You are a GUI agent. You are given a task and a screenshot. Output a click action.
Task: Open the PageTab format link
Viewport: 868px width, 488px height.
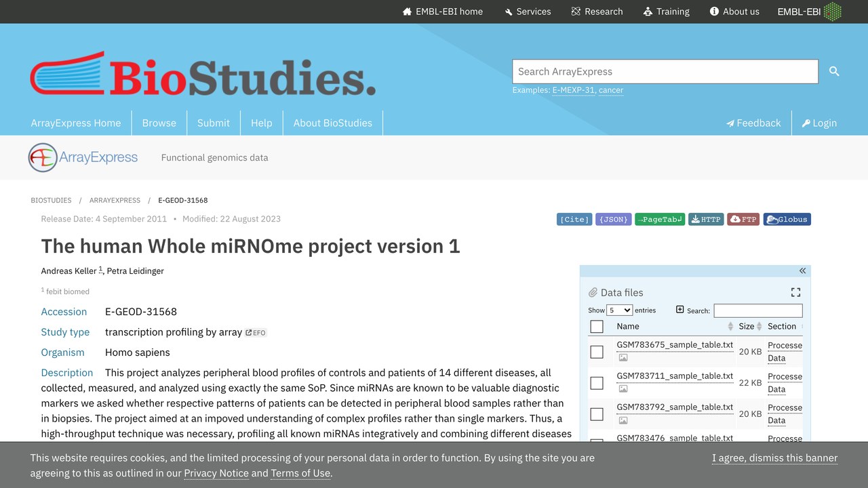(660, 219)
